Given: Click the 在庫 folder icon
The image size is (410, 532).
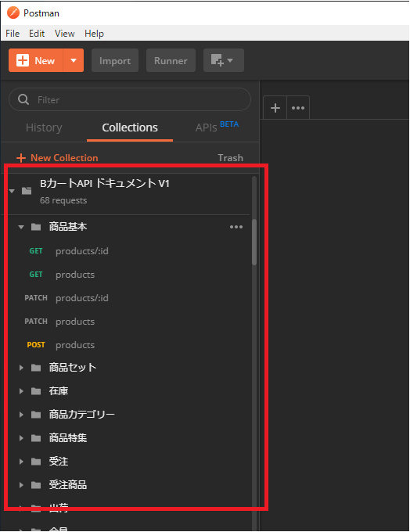Looking at the screenshot, I should [36, 391].
